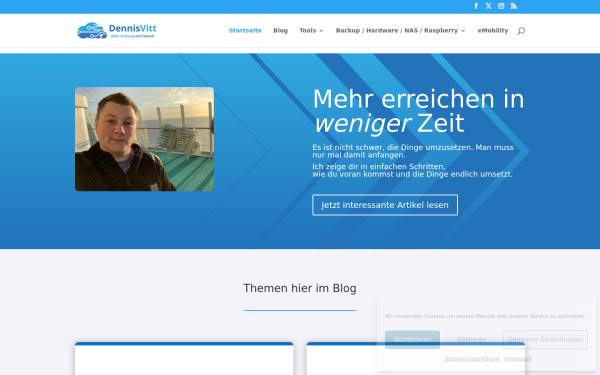This screenshot has height=375, width=600.
Task: Accept cookies with Akzeptieren button
Action: (x=412, y=339)
